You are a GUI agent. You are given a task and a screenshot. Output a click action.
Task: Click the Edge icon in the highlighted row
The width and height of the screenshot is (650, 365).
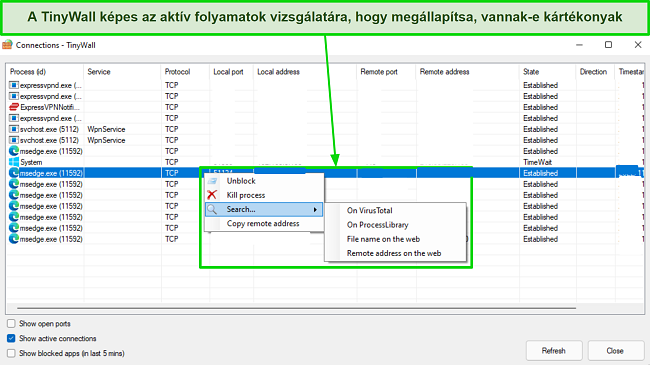[14, 173]
